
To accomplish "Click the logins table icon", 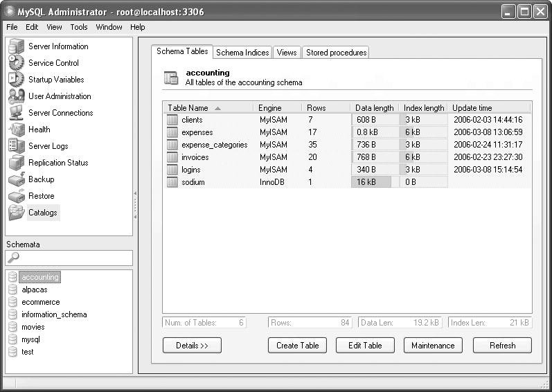I will coord(172,170).
